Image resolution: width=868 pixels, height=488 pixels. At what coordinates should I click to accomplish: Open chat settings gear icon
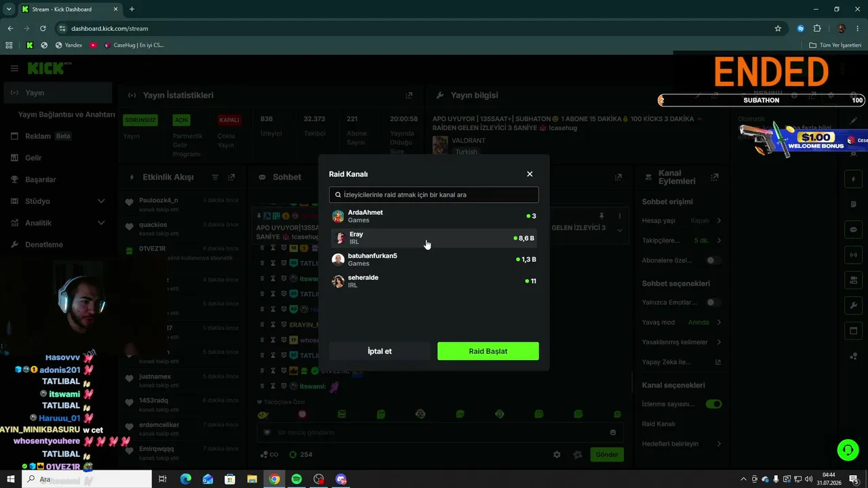(x=557, y=455)
